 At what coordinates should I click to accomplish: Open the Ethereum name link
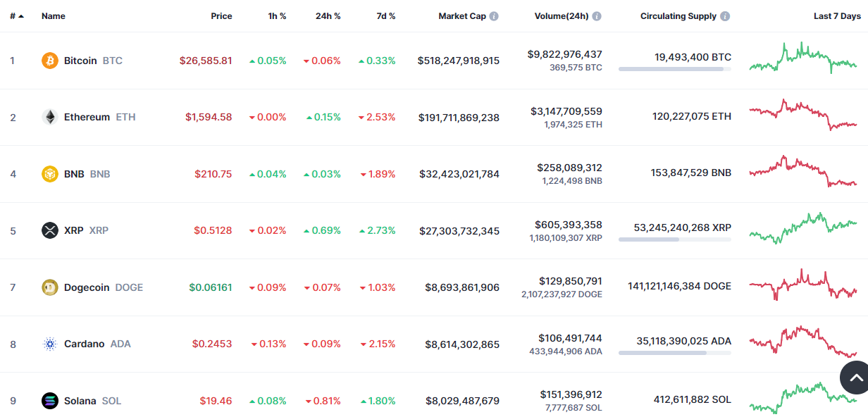pos(87,117)
